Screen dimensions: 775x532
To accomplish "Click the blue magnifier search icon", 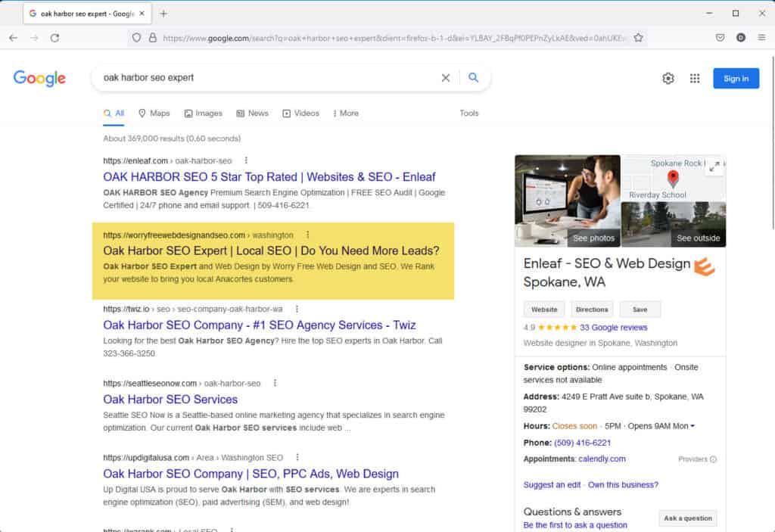I will (474, 78).
